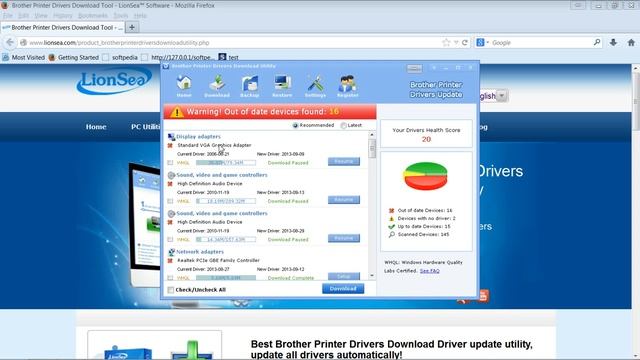This screenshot has width=640, height=360.
Task: Select the Recommended radio option
Action: (296, 125)
